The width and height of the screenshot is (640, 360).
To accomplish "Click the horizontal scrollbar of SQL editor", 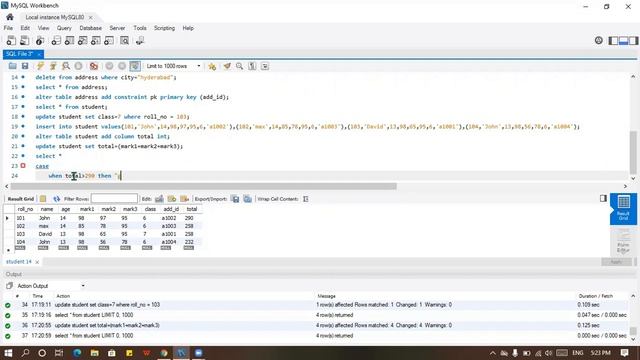I will [203, 186].
